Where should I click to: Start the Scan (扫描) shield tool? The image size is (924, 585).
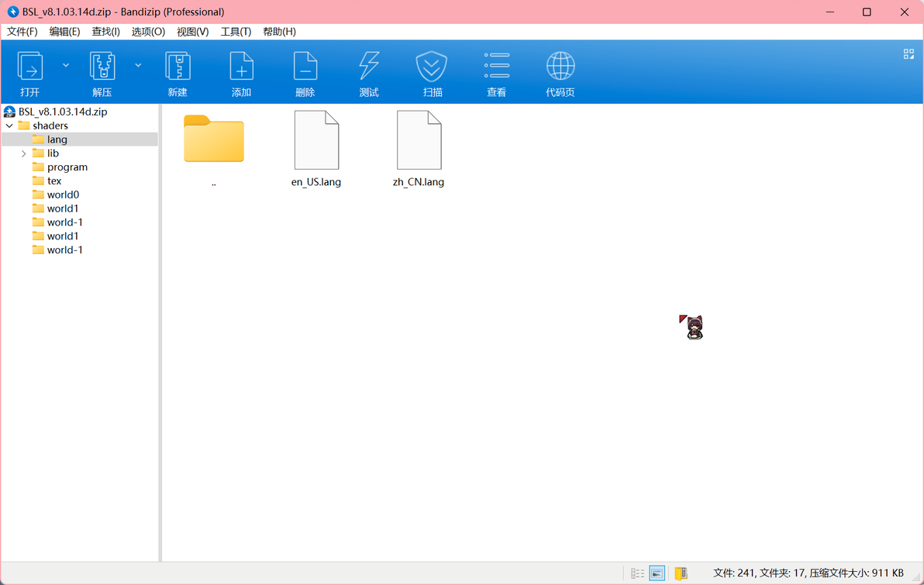click(432, 66)
